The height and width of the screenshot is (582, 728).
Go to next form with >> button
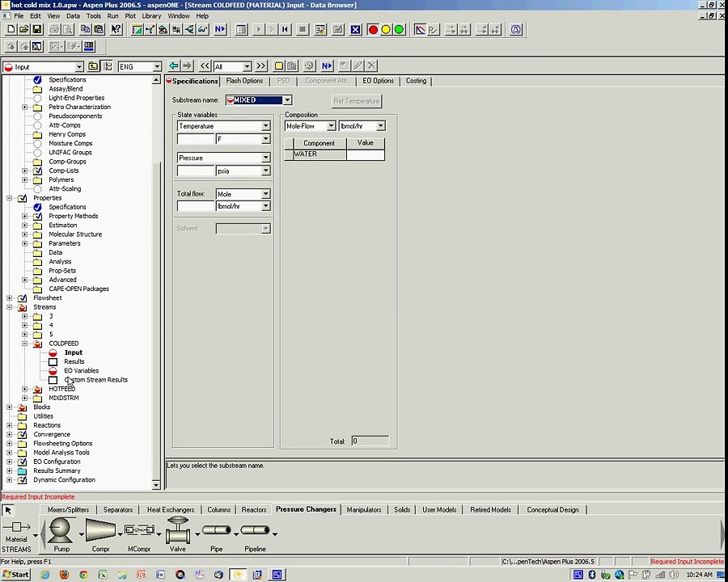pyautogui.click(x=261, y=66)
